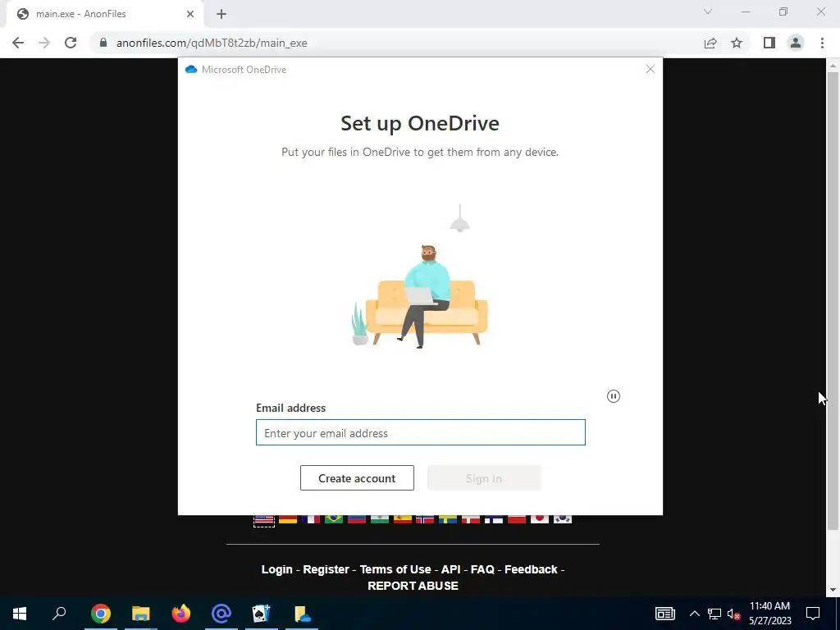Click the scrollbar down arrow
This screenshot has width=840, height=630.
[x=833, y=590]
